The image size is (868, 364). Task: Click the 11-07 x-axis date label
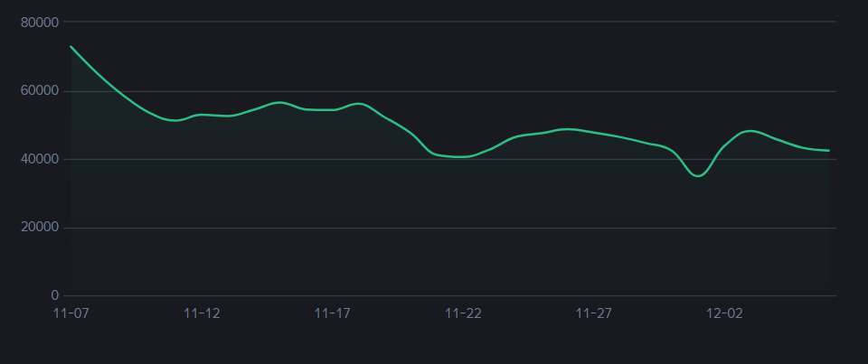pyautogui.click(x=71, y=313)
